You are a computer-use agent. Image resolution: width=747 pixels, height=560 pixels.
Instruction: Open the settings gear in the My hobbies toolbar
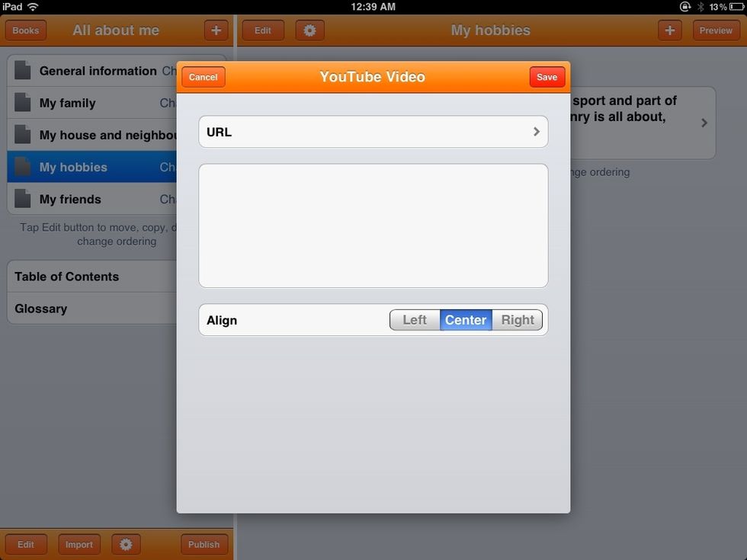(x=309, y=30)
